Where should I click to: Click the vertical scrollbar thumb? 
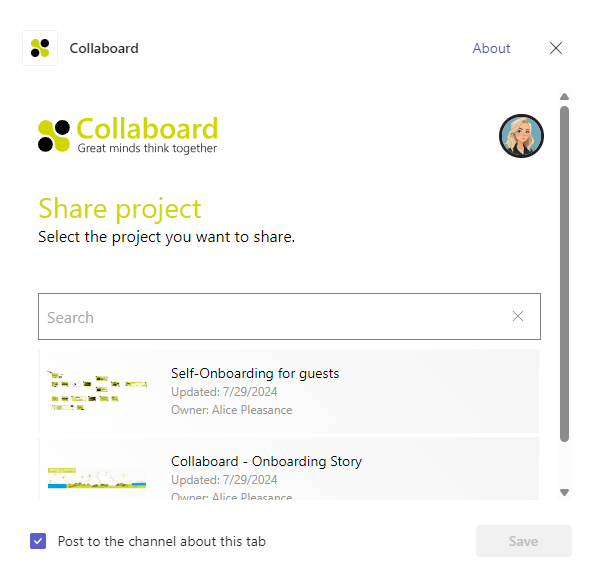[564, 274]
